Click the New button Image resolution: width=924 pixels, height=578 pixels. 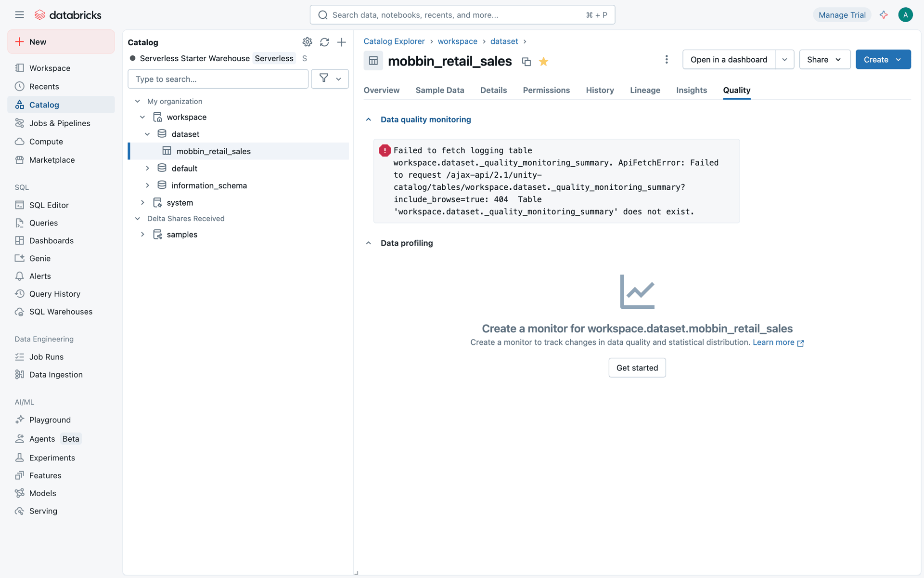pos(61,42)
